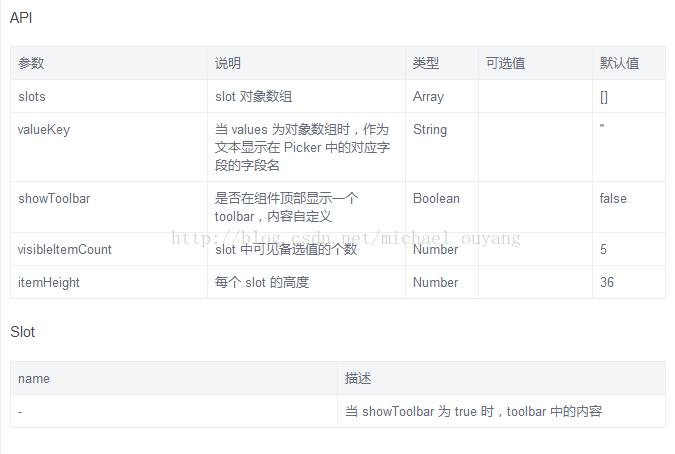
Task: Select the slots parameter cell
Action: coord(32,97)
